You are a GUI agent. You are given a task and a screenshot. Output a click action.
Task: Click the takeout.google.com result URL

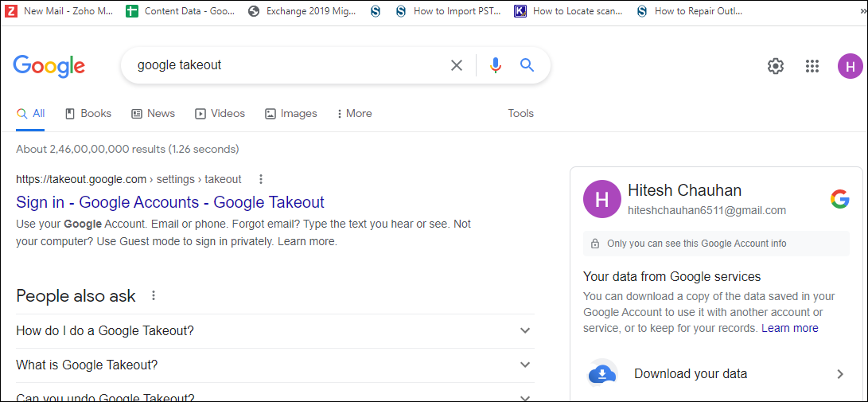pyautogui.click(x=128, y=179)
